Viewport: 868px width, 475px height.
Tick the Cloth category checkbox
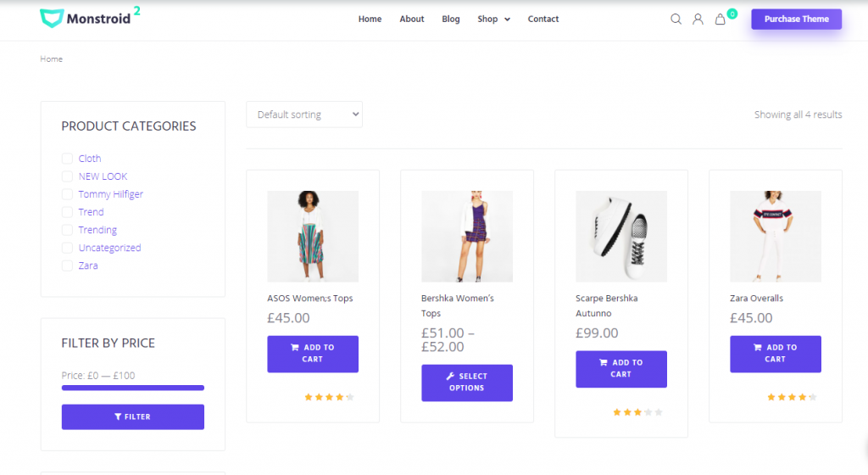[67, 159]
